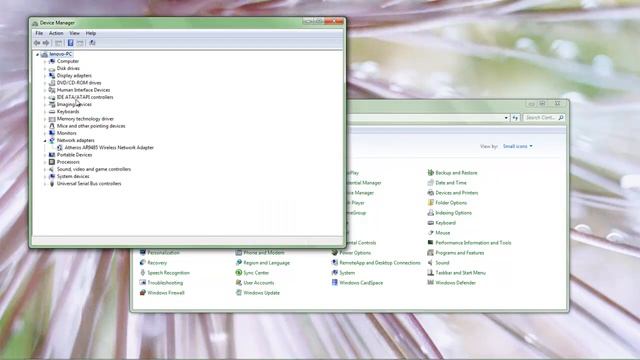
Task: Click the Recovery icon in Control Panel
Action: (x=142, y=262)
